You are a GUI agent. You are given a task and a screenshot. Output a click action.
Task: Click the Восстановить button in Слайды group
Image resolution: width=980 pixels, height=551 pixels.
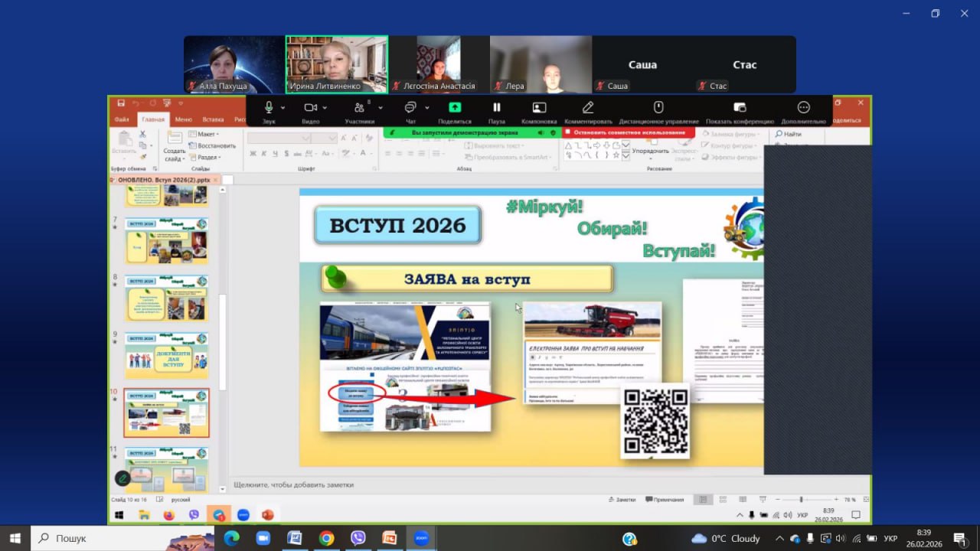tap(213, 145)
